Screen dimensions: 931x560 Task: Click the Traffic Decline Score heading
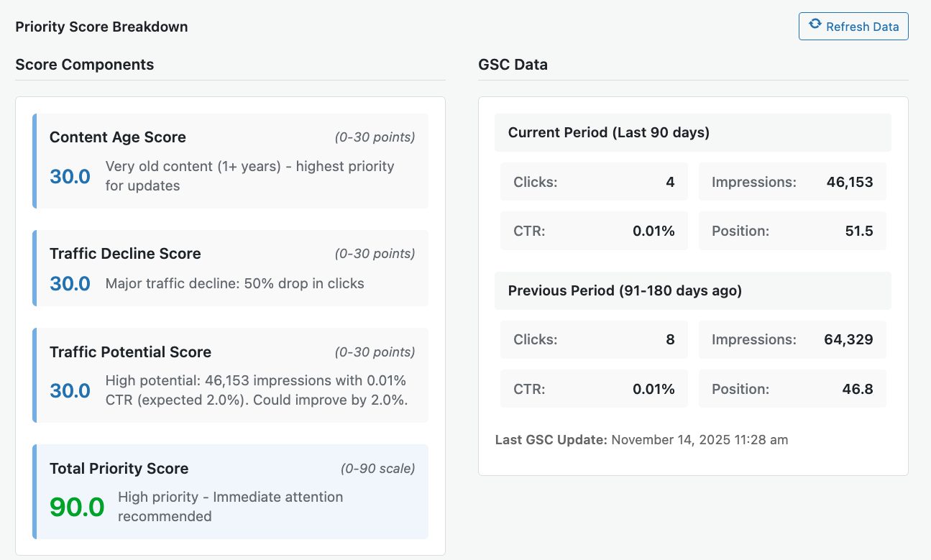[x=125, y=254]
